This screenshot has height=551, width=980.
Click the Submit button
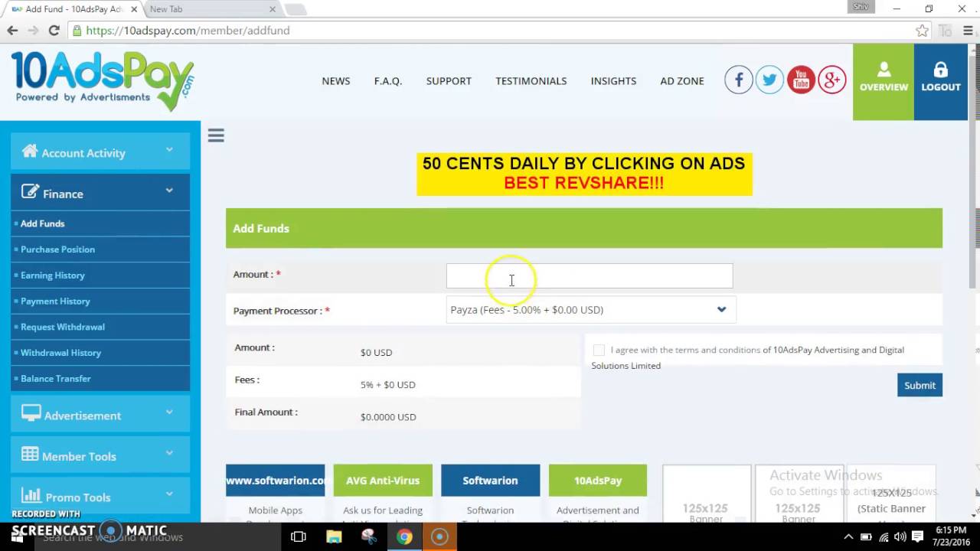coord(920,385)
